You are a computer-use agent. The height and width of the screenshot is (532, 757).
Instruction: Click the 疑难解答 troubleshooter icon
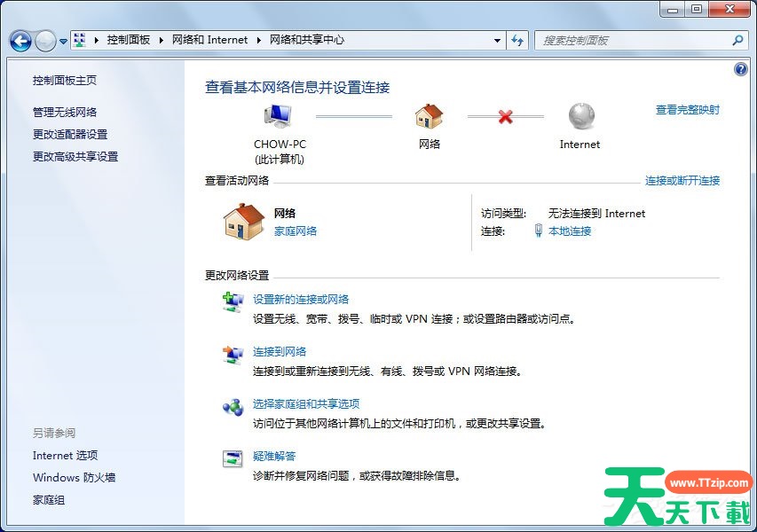click(x=233, y=458)
